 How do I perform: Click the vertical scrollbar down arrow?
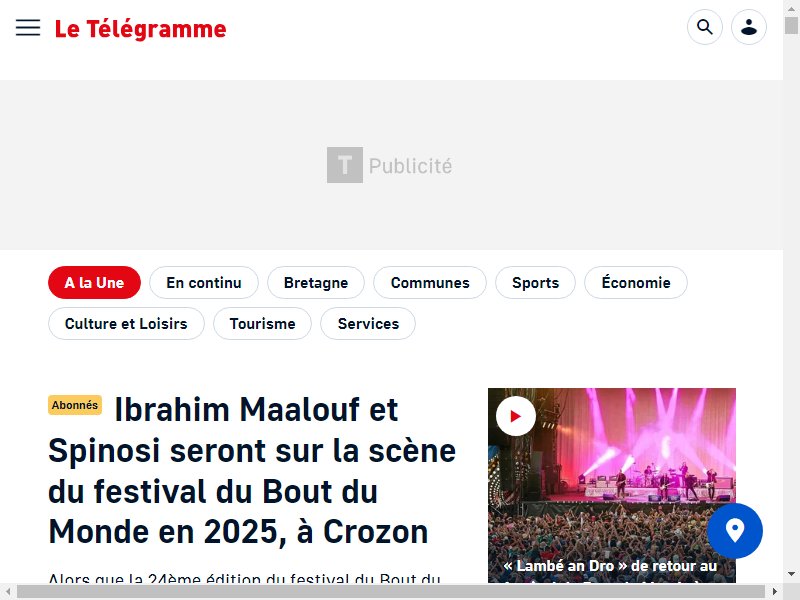791,574
